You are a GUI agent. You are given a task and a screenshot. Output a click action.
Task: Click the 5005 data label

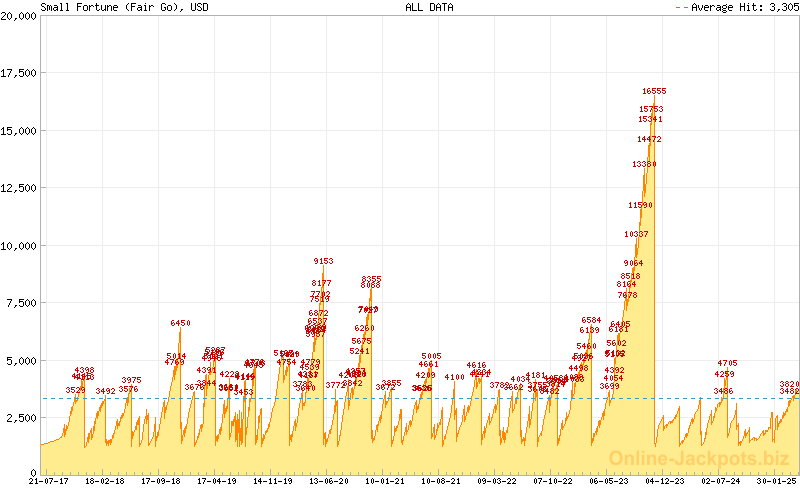[431, 356]
